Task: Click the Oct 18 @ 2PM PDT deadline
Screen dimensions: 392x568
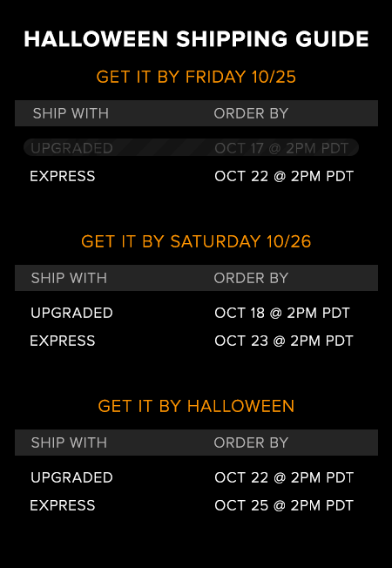Action: [282, 313]
